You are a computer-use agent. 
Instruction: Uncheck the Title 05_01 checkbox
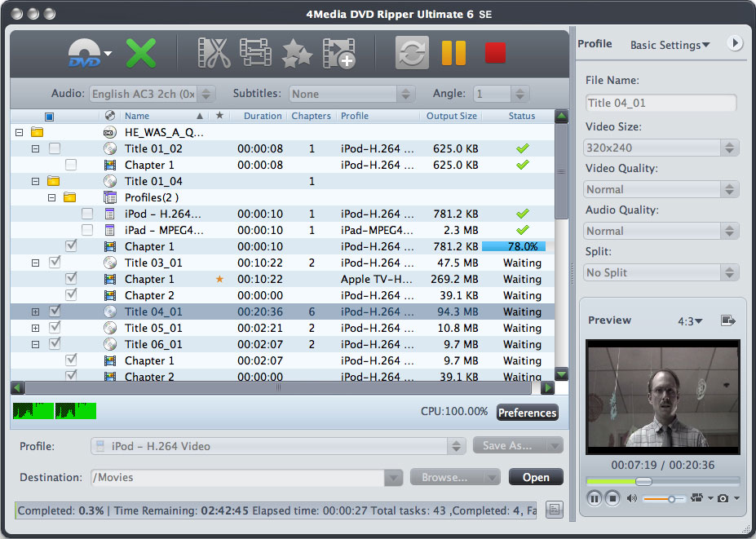coord(55,327)
